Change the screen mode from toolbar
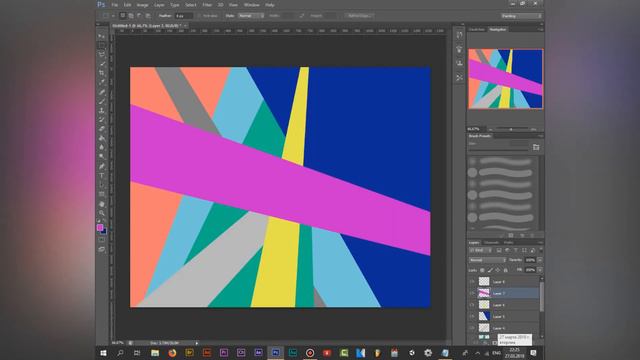 101,249
